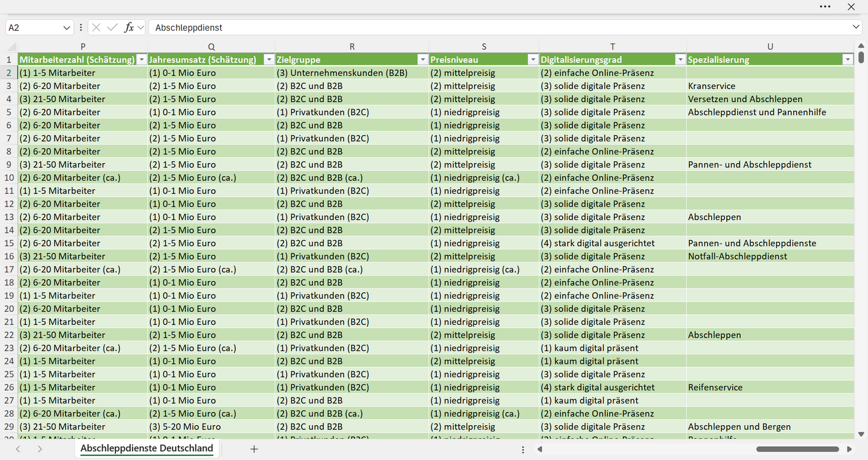The image size is (868, 460).
Task: Select '(2) B2C und B2B (ca.)' in row 28
Action: click(x=352, y=414)
